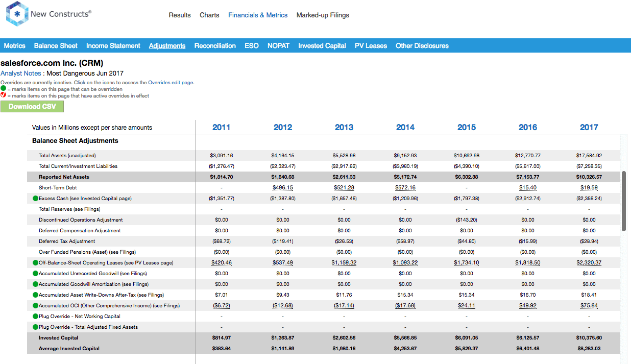Open the PV Leases tab
This screenshot has width=631, height=364.
click(x=371, y=45)
